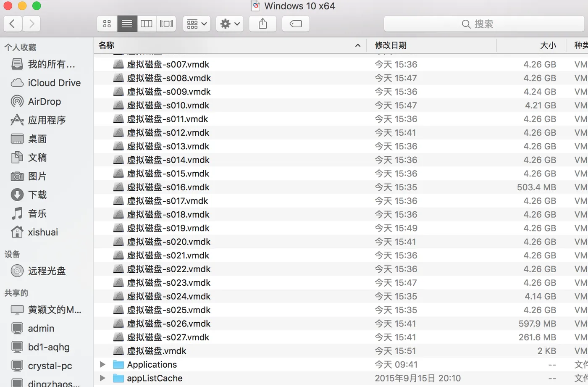Click the 今天 15:51 date of 虚拟磁盘.vmdk

(x=395, y=351)
